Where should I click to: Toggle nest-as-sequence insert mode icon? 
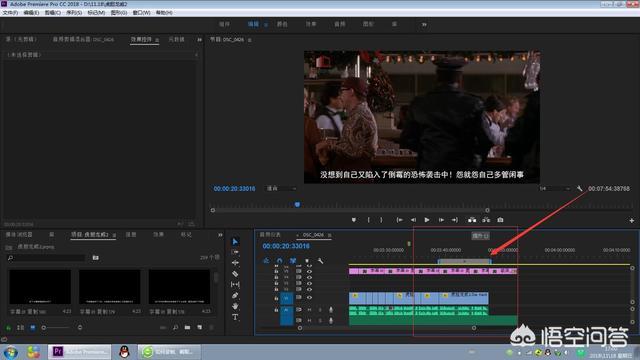[266, 260]
